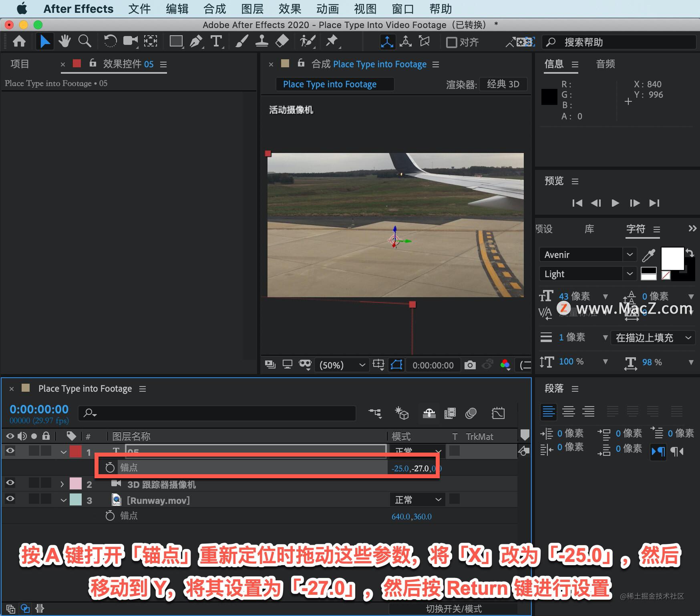The height and width of the screenshot is (616, 700).
Task: Click the renderer 经典 3D button
Action: tap(503, 84)
